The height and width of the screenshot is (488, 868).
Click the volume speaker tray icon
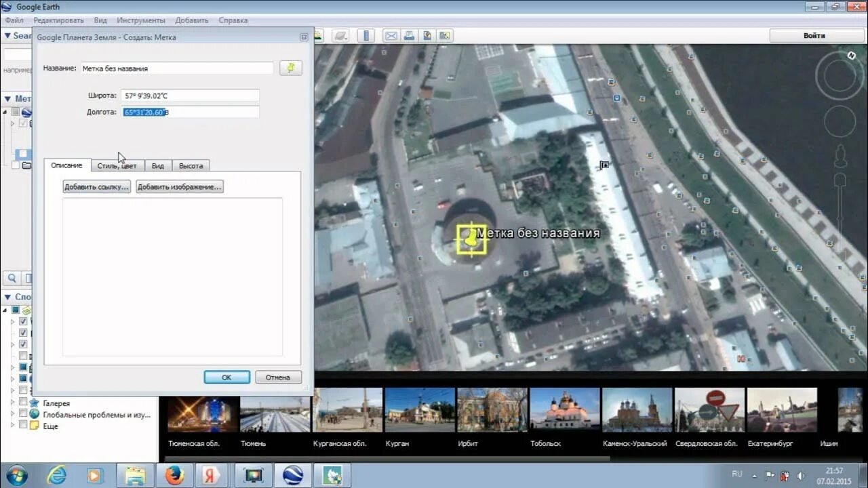tap(801, 476)
